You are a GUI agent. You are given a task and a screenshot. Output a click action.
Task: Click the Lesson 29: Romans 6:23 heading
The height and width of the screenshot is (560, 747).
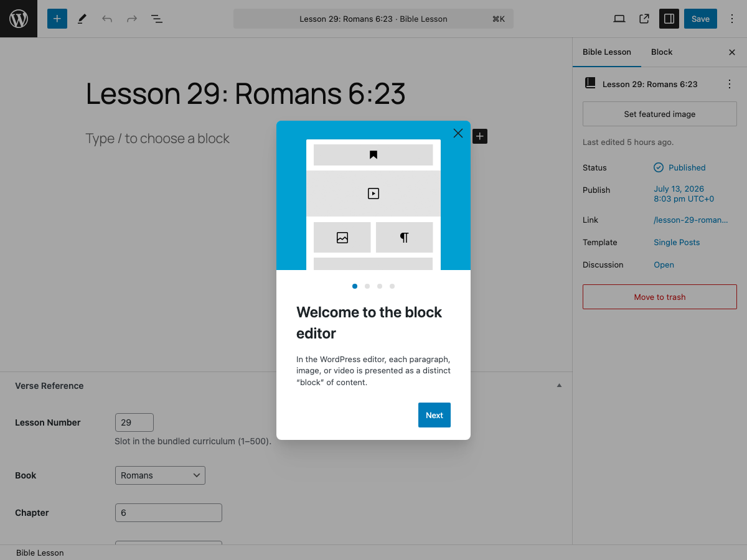246,93
